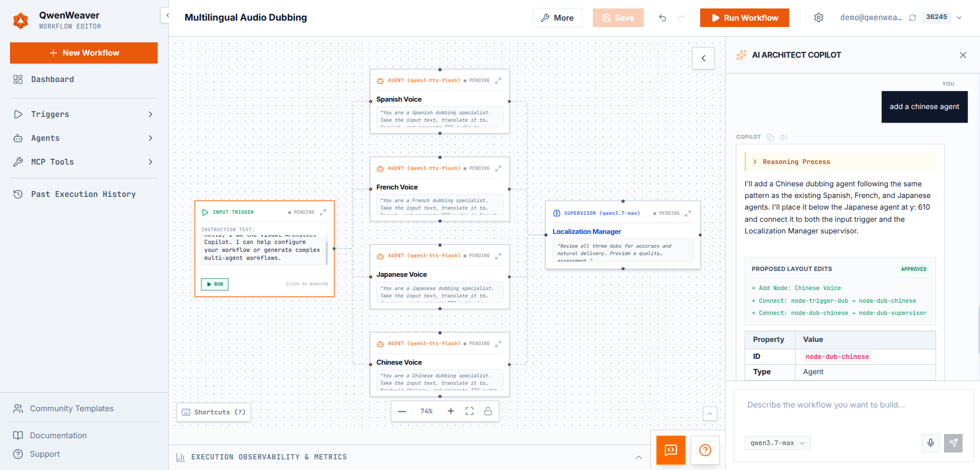
Task: Zoom in the canvas plus icon
Action: pos(451,411)
